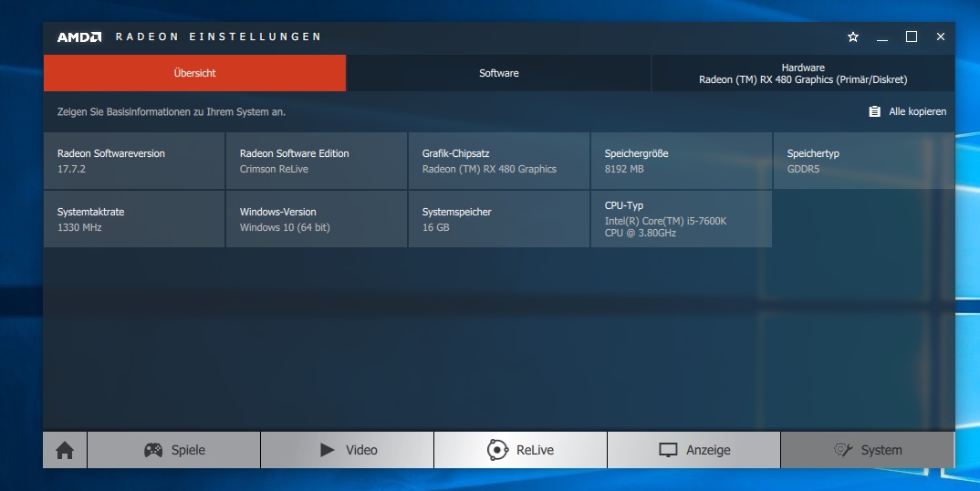980x491 pixels.
Task: Switch to the Software tab
Action: point(499,73)
